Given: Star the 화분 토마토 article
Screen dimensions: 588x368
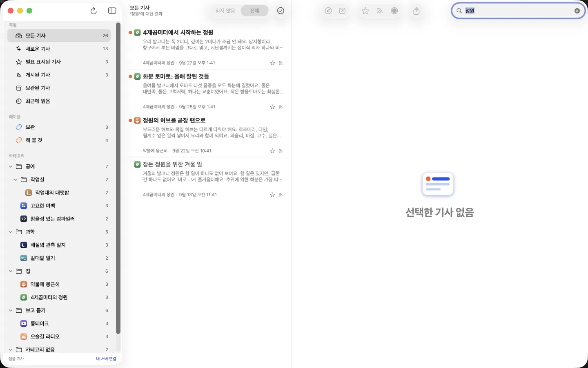Looking at the screenshot, I should click(x=272, y=107).
